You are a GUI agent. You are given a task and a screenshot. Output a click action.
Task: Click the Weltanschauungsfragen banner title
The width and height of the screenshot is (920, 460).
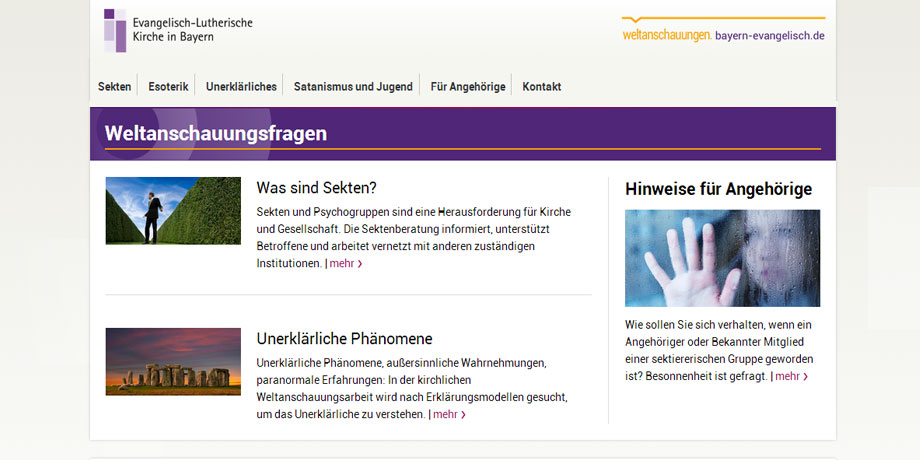point(216,134)
